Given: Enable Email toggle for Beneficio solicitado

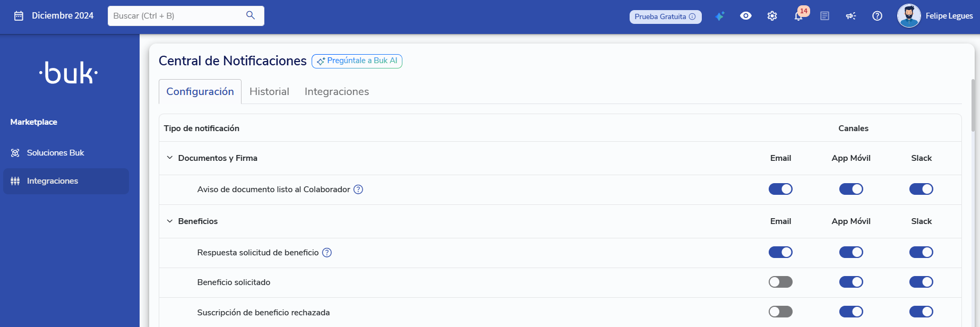Looking at the screenshot, I should (x=780, y=282).
